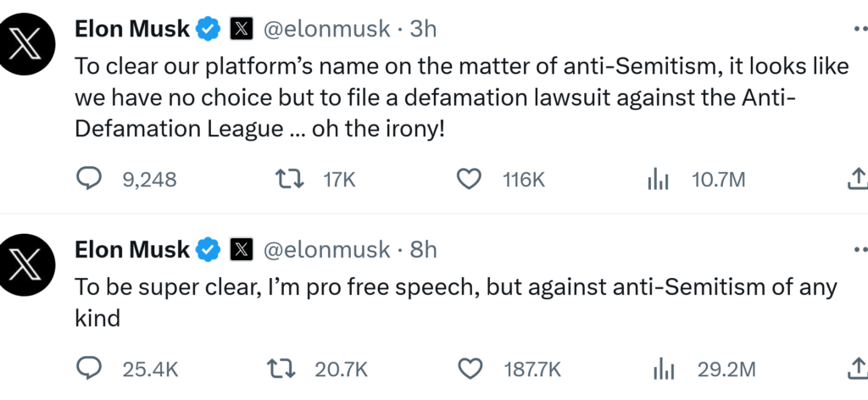View analytics showing 29.2M views
This screenshot has height=400, width=868.
point(662,369)
